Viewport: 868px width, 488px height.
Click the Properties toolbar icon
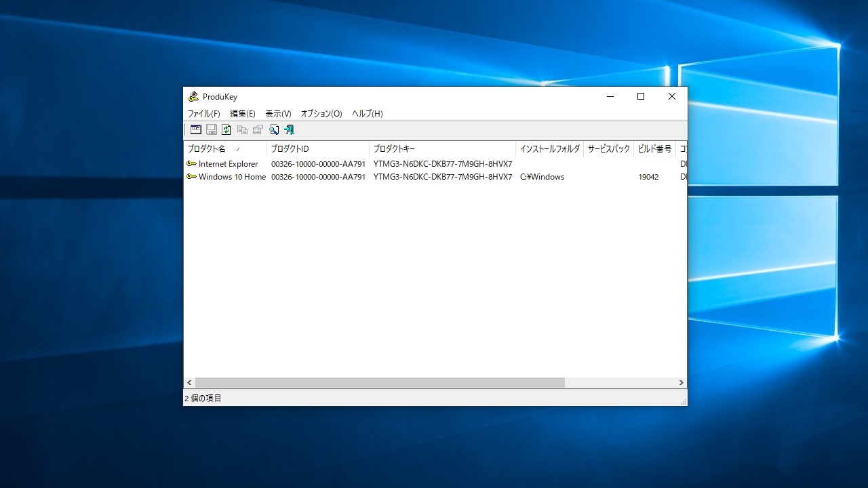[x=258, y=129]
